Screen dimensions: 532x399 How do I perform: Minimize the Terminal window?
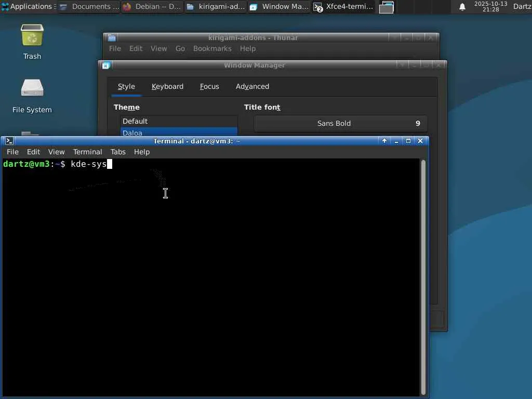click(396, 141)
